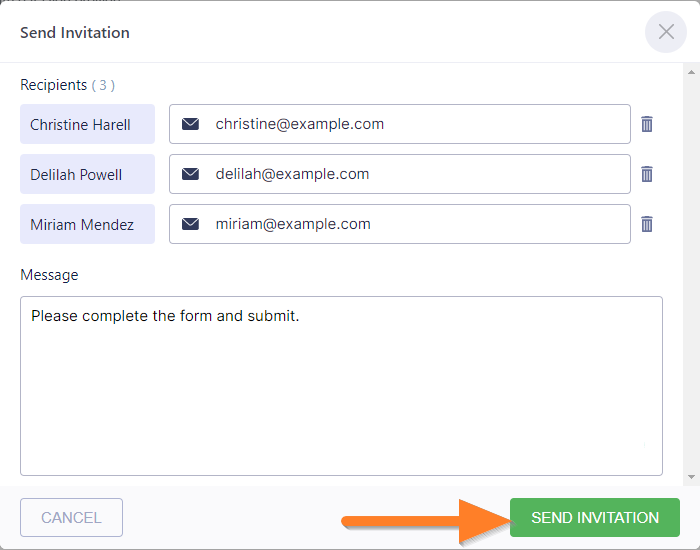The height and width of the screenshot is (550, 700).
Task: Click the scrollbar down arrow
Action: coord(689,478)
